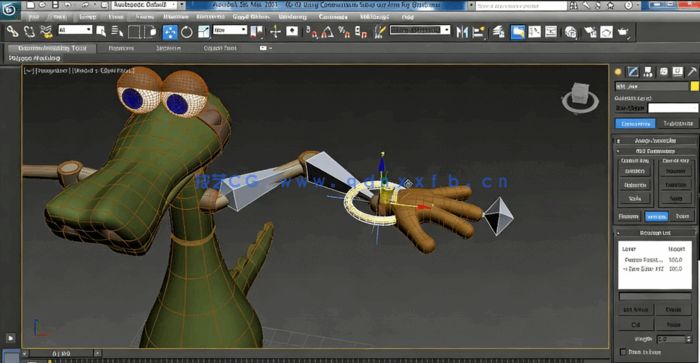
Task: Check the box below the Weight field
Action: pos(623,352)
